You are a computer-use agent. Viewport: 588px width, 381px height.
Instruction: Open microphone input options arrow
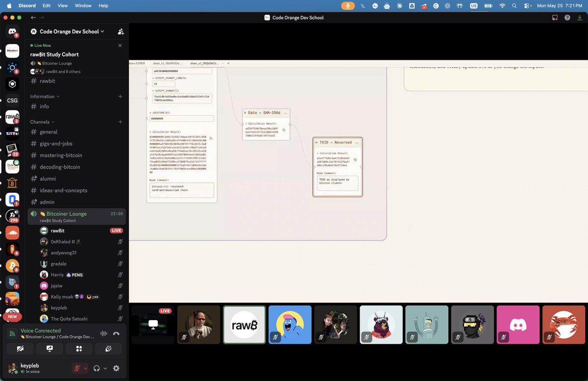click(86, 368)
